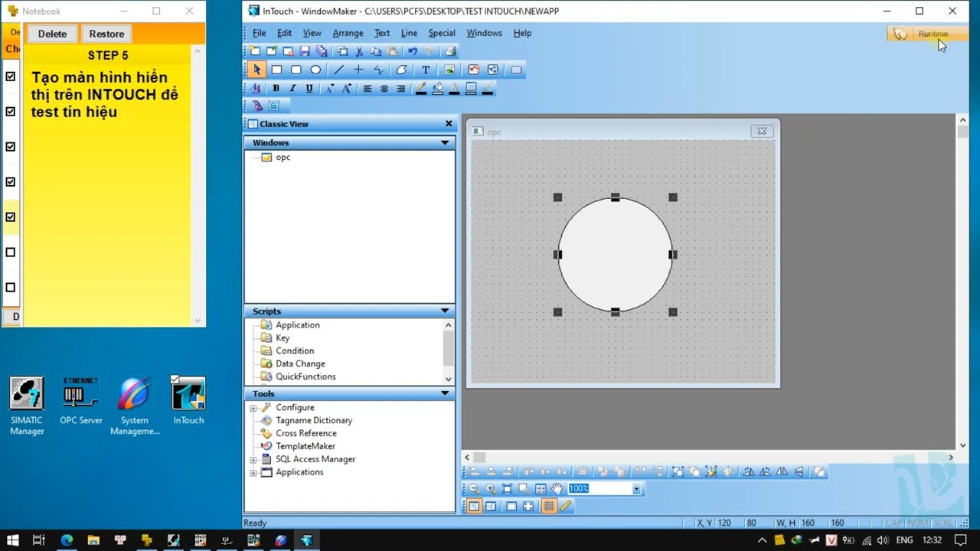Open the zoom percentage dropdown
The height and width of the screenshot is (551, 980).
[636, 489]
